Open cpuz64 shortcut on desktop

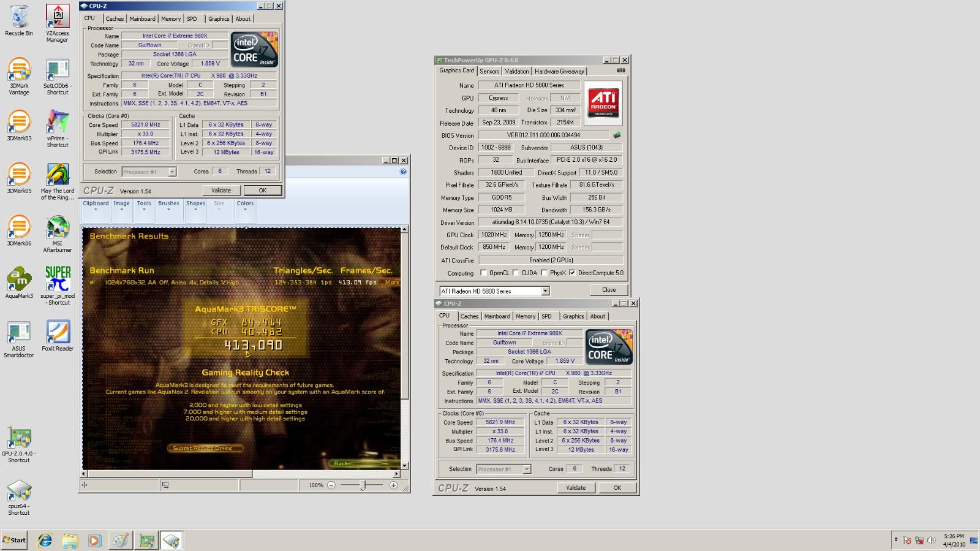coord(19,497)
